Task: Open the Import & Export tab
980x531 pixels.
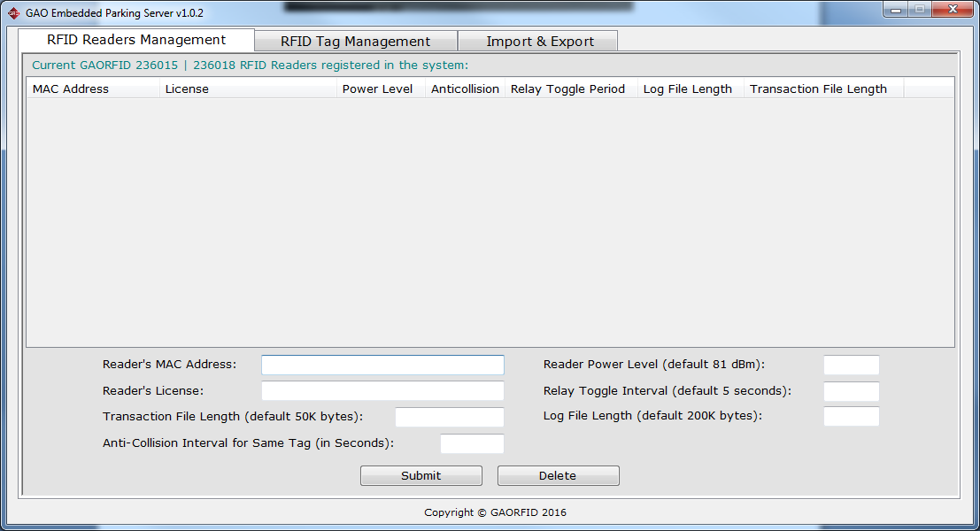Action: click(x=540, y=42)
